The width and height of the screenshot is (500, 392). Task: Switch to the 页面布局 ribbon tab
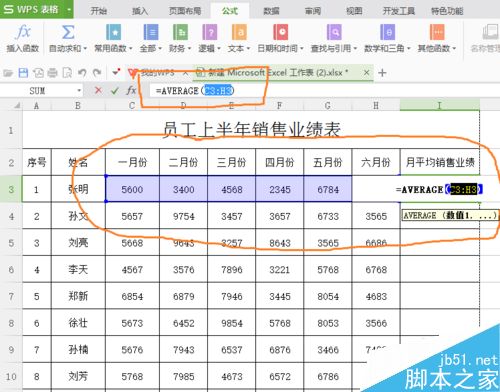[x=185, y=11]
